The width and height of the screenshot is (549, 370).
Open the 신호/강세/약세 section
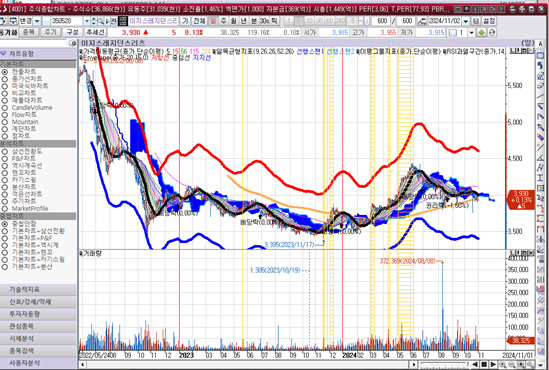click(x=38, y=302)
